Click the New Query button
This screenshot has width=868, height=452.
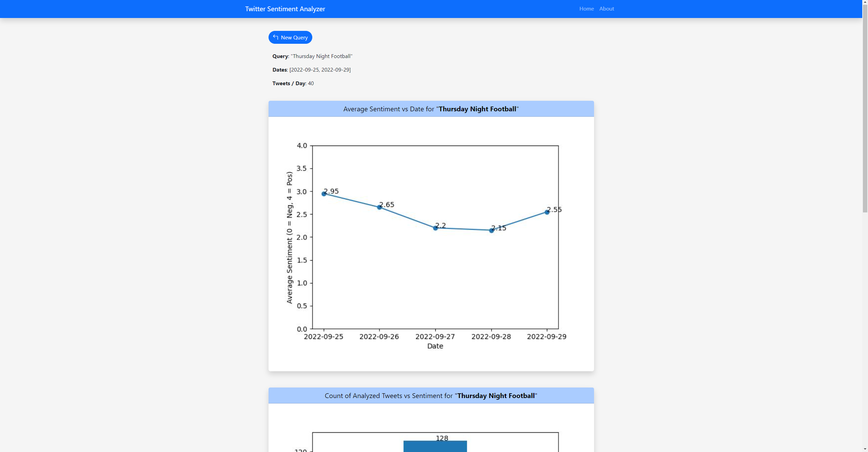pos(290,37)
